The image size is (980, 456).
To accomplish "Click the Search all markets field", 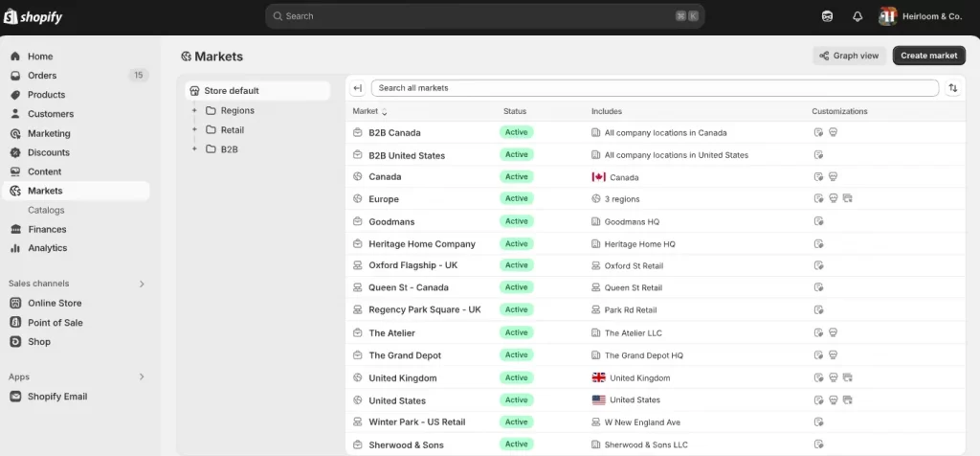I will 655,88.
